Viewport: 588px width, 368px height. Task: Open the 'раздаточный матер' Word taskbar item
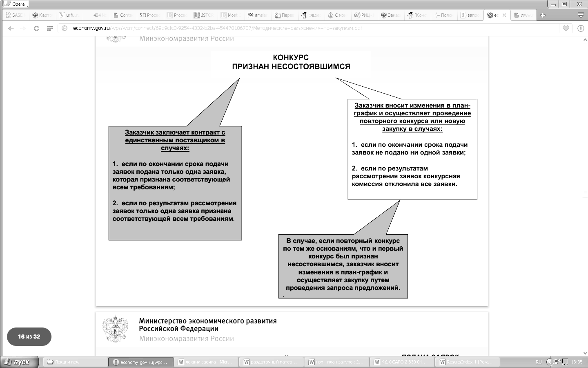(x=272, y=362)
